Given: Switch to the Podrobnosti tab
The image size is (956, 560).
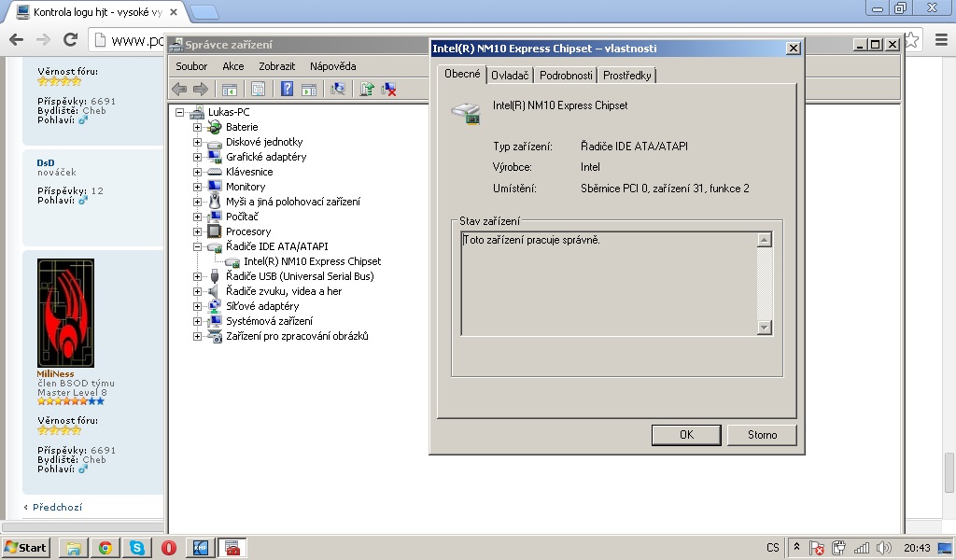Looking at the screenshot, I should [566, 76].
